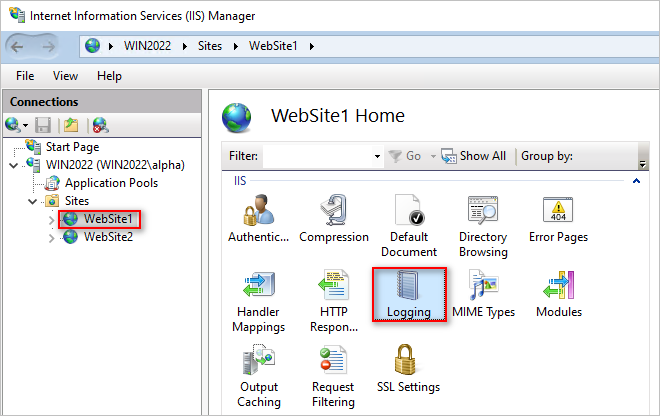Click the WebSite1 breadcrumb

273,46
